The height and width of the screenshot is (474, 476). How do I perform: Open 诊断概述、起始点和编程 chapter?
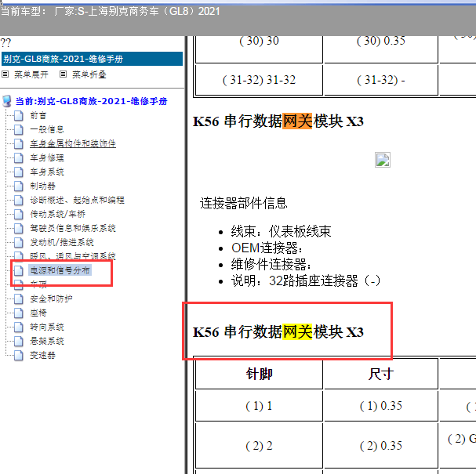(77, 200)
